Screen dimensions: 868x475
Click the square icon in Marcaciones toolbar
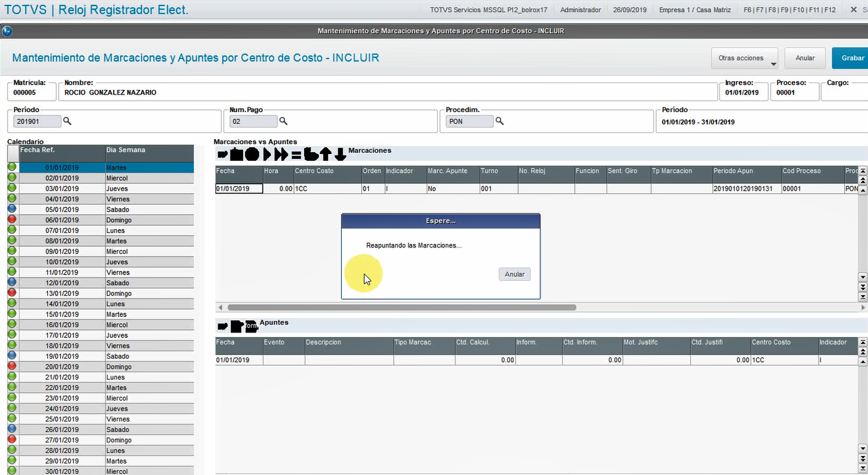pos(236,155)
